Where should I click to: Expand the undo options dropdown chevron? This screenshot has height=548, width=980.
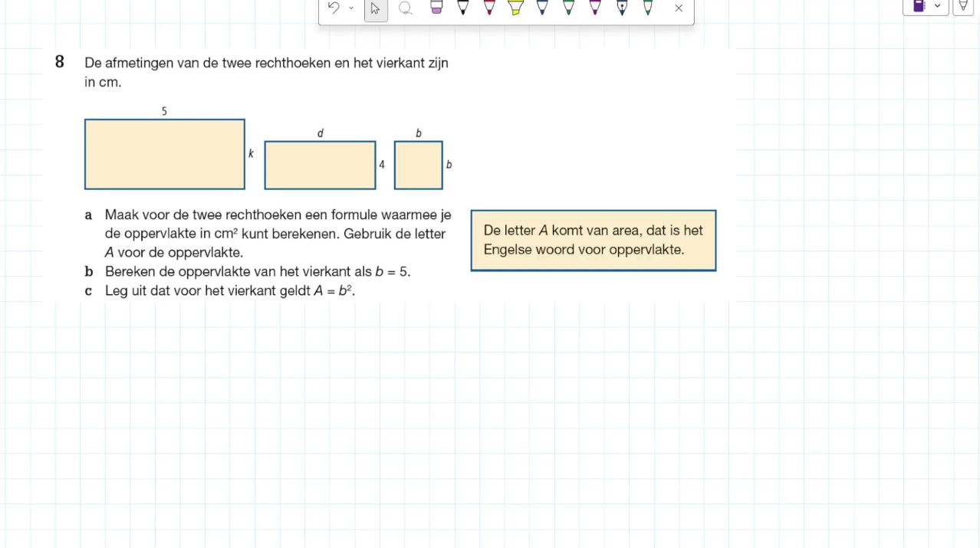pyautogui.click(x=351, y=8)
